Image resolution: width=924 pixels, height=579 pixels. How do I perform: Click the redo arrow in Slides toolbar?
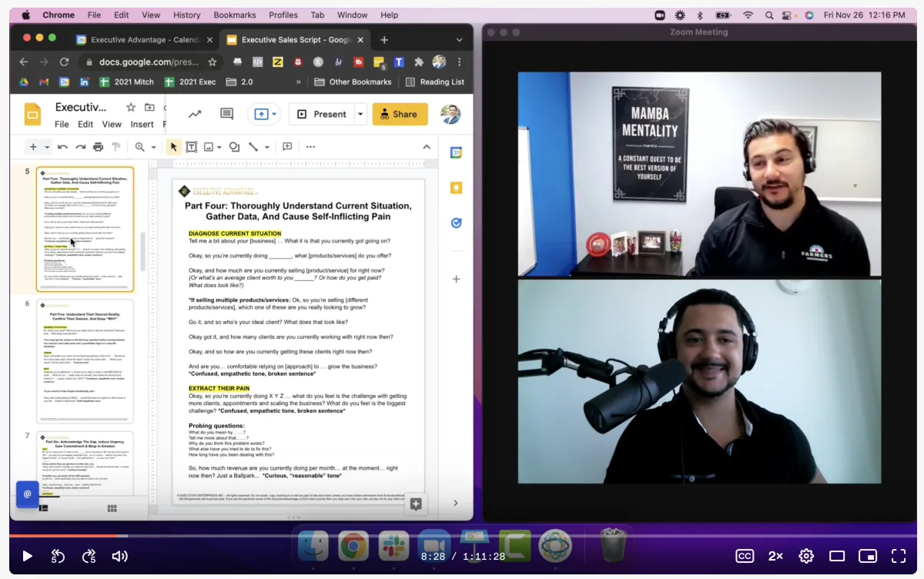click(80, 147)
